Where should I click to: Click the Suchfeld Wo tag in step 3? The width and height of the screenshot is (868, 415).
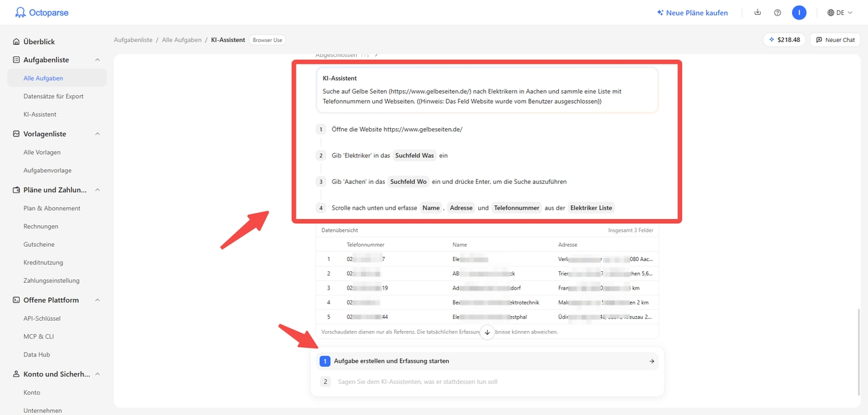[x=408, y=182]
